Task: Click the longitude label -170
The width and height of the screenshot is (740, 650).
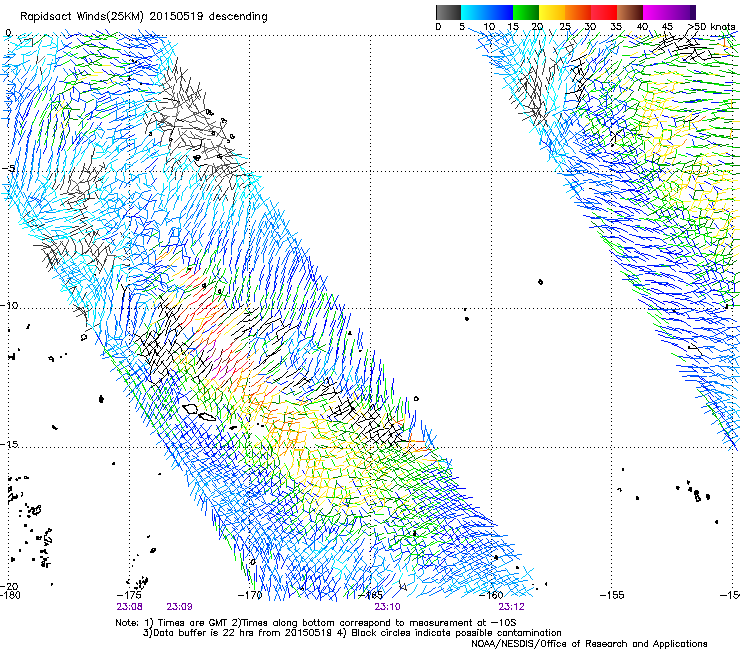Action: pos(250,595)
